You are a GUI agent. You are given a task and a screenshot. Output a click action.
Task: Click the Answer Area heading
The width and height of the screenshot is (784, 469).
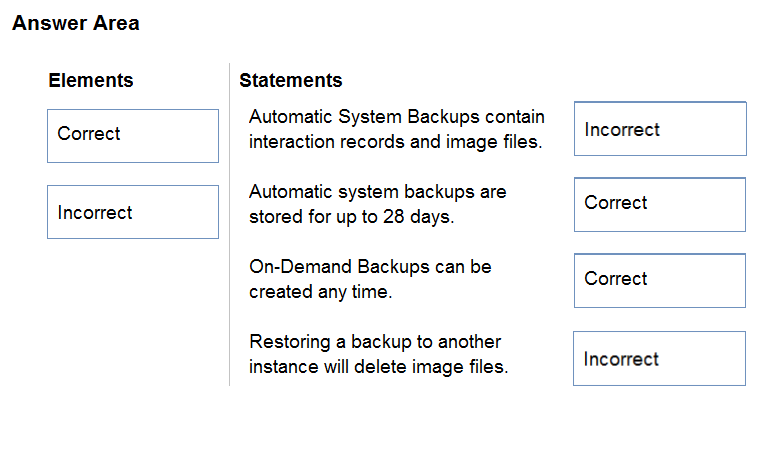click(76, 23)
